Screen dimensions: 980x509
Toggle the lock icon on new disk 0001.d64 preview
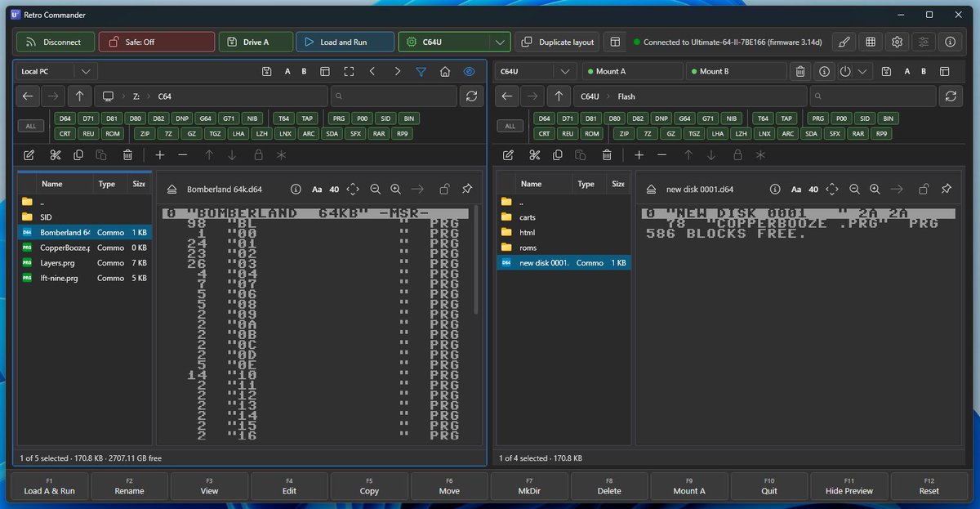coord(923,189)
